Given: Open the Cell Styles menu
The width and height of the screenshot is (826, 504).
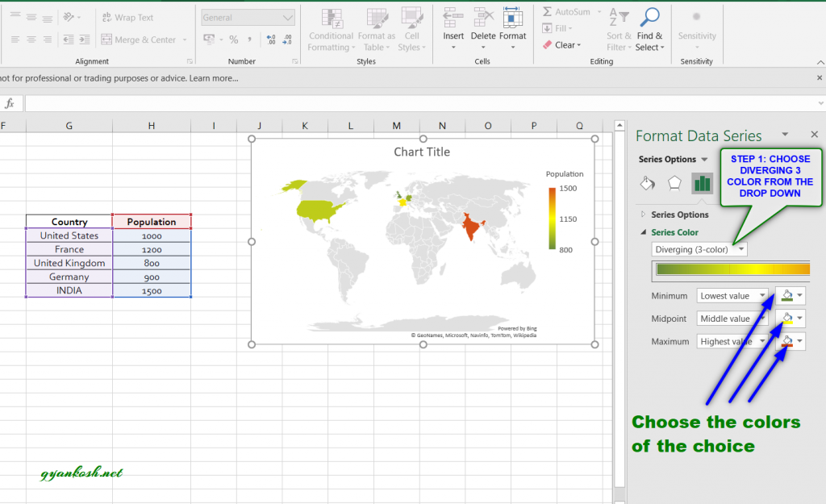Looking at the screenshot, I should tap(412, 30).
